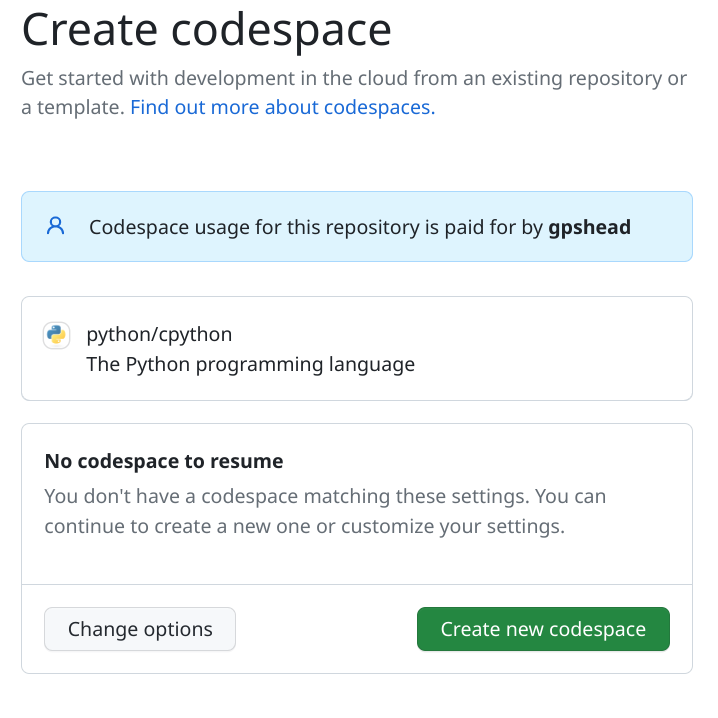The image size is (718, 718).
Task: Click the person icon in the billing notice
Action: 55,226
